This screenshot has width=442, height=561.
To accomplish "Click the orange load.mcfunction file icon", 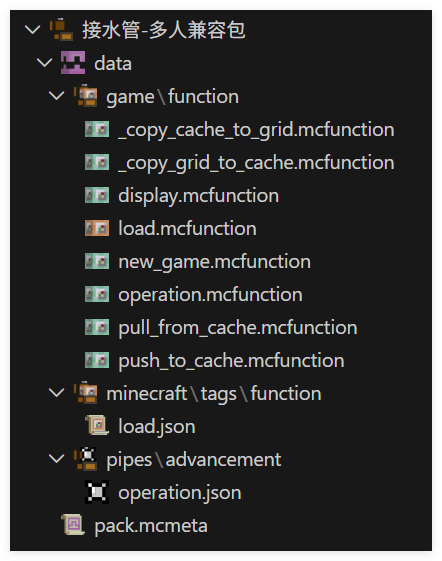I will (x=97, y=228).
